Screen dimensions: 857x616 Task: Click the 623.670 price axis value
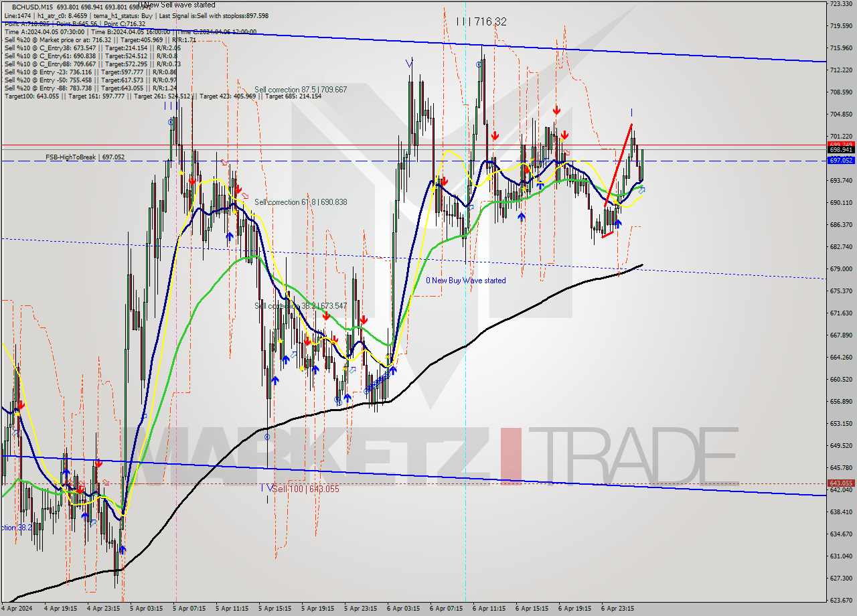coord(841,600)
